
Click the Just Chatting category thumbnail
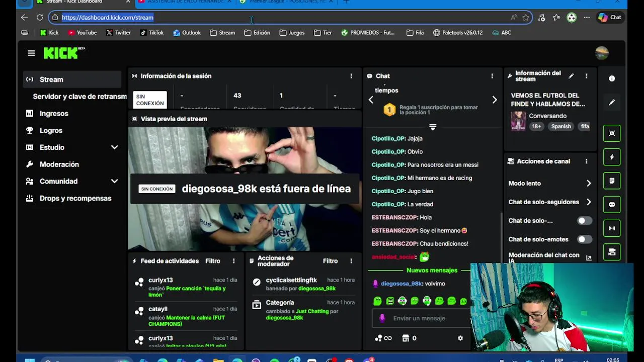(518, 121)
